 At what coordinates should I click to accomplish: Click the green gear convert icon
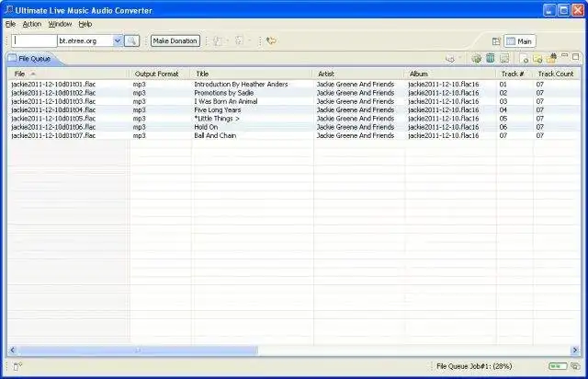[476, 58]
